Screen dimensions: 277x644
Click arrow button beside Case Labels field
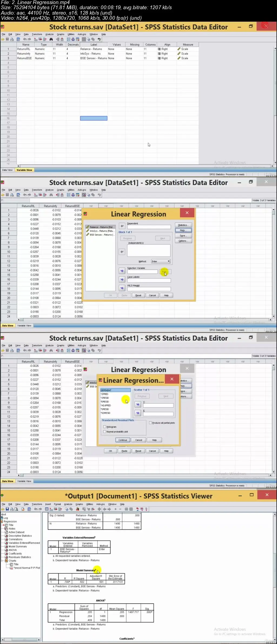coord(122,280)
